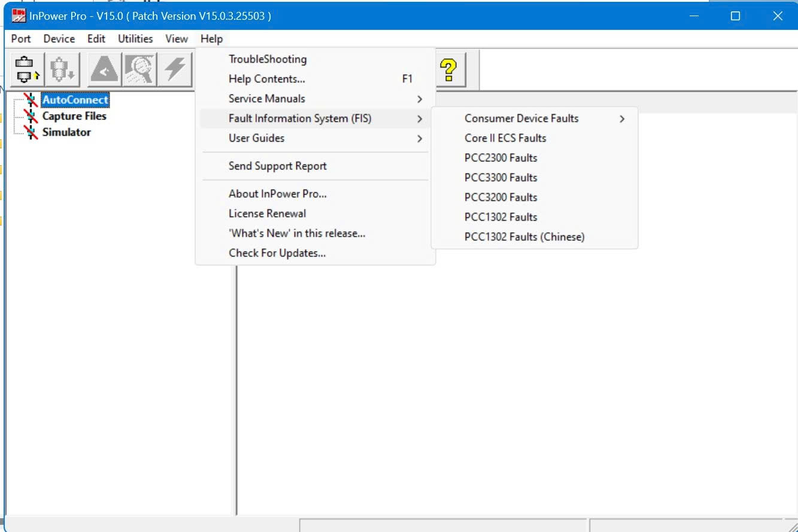Expand the User Guides submenu
This screenshot has height=532, width=798.
[315, 138]
